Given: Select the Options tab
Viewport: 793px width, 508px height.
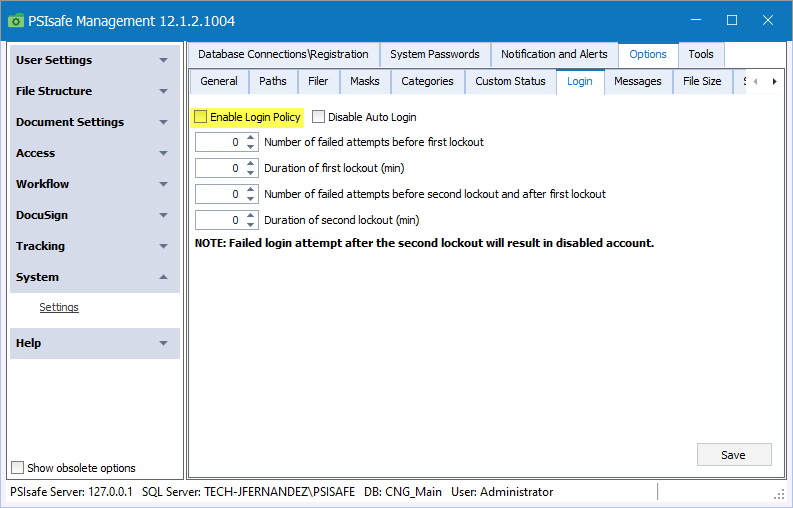Looking at the screenshot, I should point(648,54).
